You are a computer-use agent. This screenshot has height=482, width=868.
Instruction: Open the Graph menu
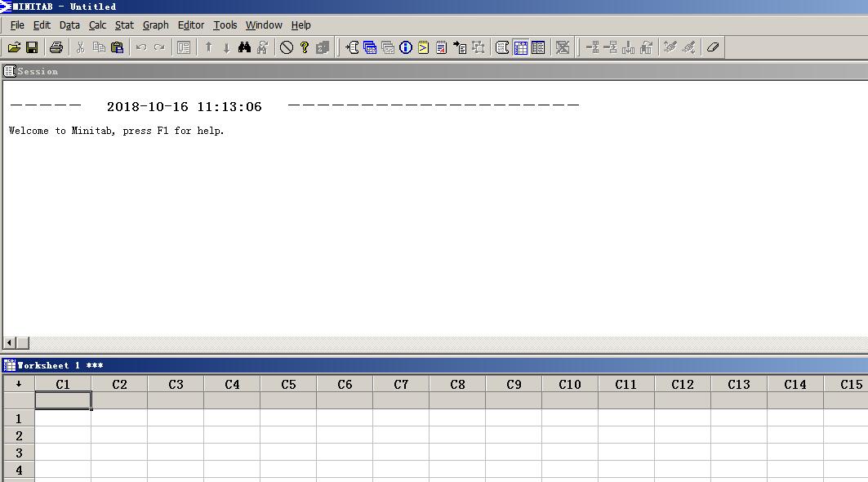click(155, 25)
